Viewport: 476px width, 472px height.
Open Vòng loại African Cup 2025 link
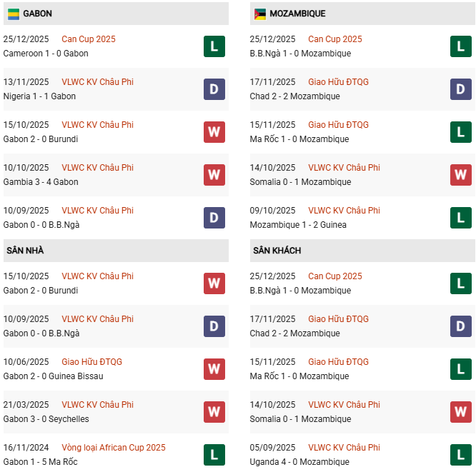(x=113, y=448)
